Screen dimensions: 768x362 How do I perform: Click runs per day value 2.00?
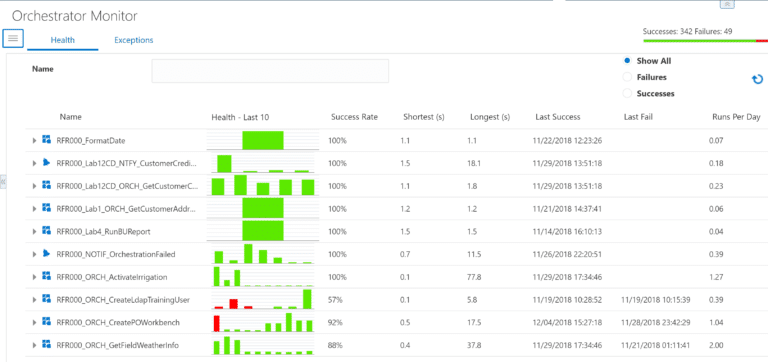(x=716, y=345)
